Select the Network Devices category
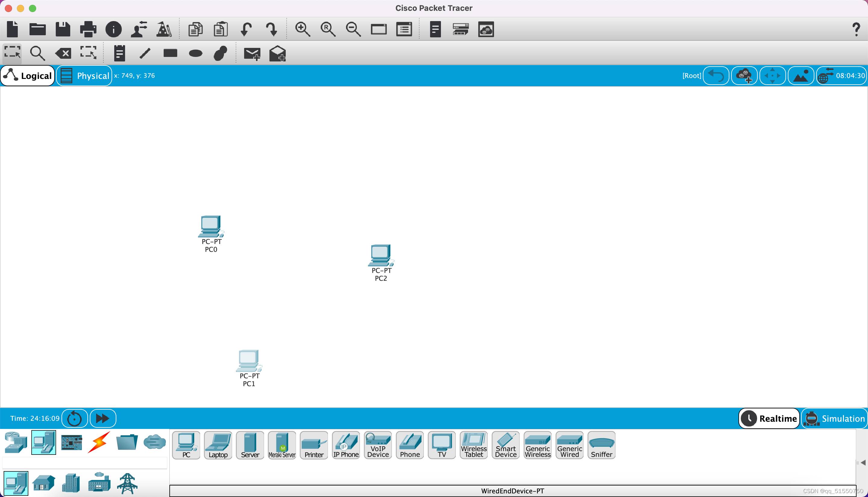 click(x=16, y=442)
